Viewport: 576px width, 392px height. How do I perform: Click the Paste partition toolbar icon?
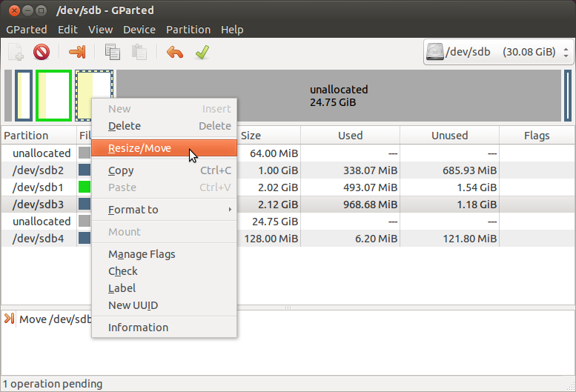pyautogui.click(x=139, y=52)
